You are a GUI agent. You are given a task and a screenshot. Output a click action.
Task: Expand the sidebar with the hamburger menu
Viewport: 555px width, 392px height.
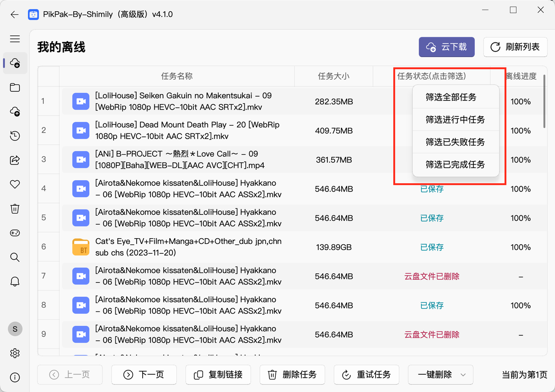point(15,39)
